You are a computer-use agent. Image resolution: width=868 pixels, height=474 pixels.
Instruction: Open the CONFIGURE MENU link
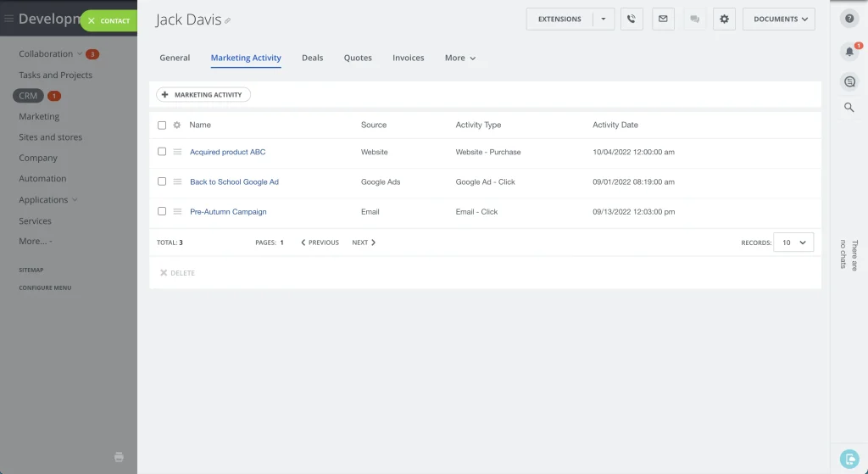[45, 288]
